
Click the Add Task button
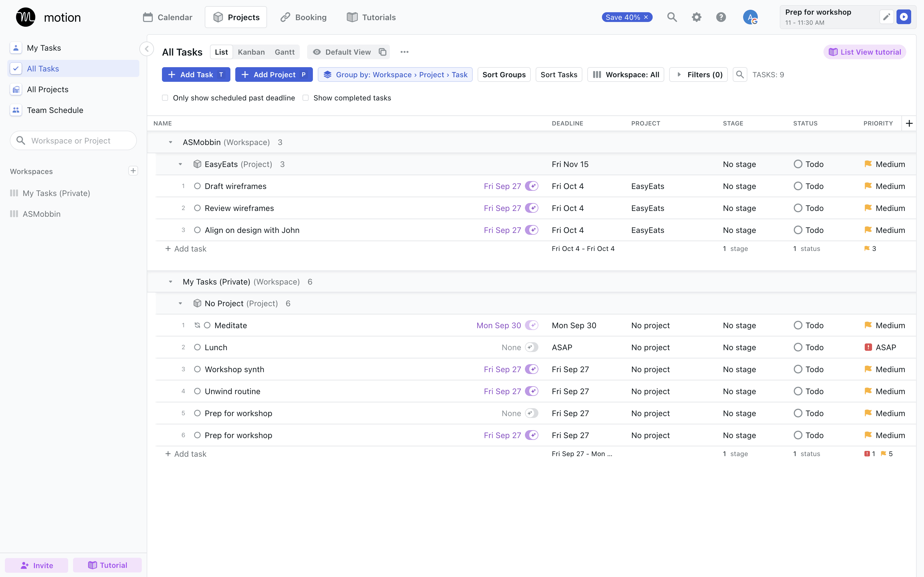point(196,74)
